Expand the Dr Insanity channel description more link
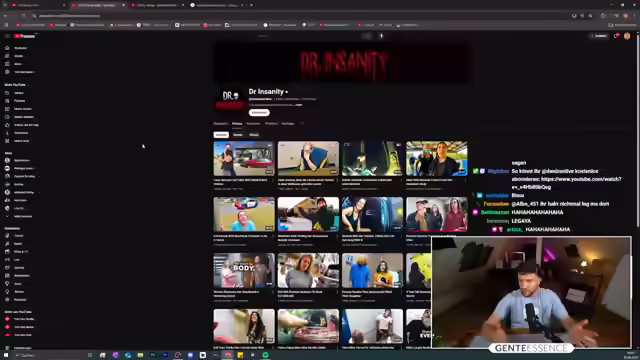Image resolution: width=640 pixels, height=360 pixels. pos(299,105)
